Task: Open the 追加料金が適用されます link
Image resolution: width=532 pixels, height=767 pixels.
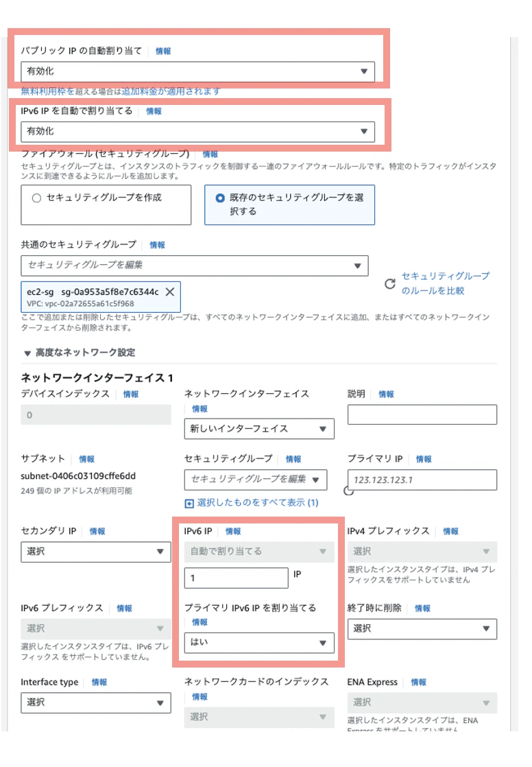Action: [171, 91]
